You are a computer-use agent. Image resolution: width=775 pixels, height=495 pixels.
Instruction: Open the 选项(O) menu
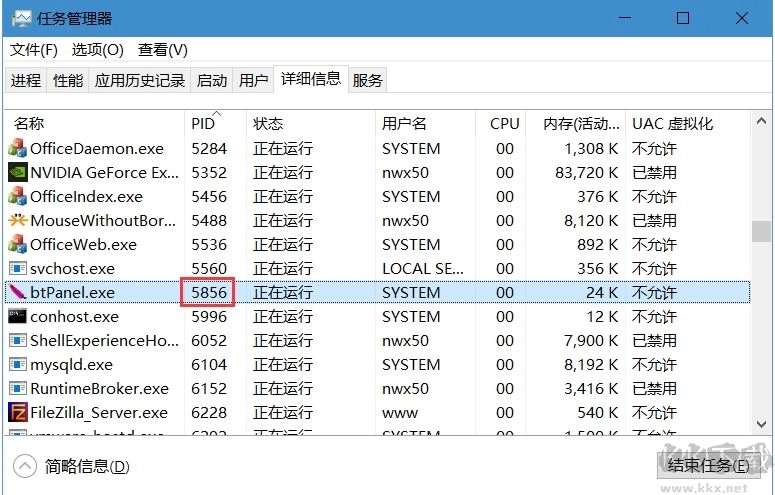98,50
